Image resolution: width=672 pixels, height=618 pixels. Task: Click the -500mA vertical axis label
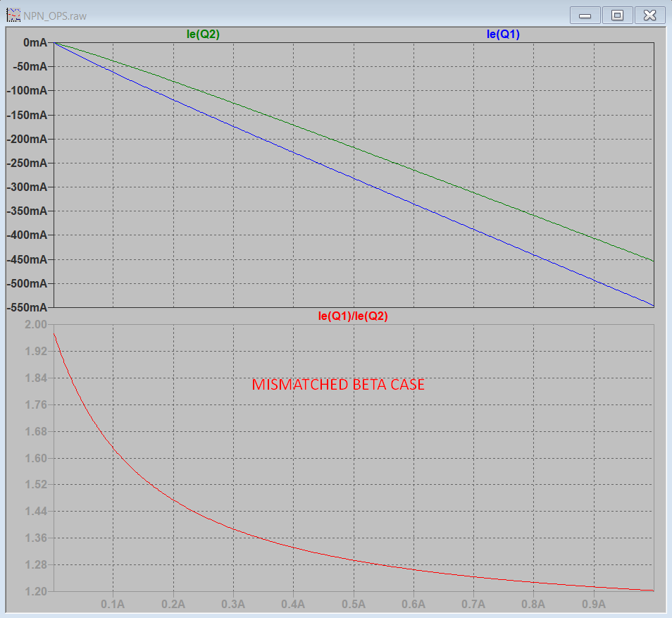[27, 283]
